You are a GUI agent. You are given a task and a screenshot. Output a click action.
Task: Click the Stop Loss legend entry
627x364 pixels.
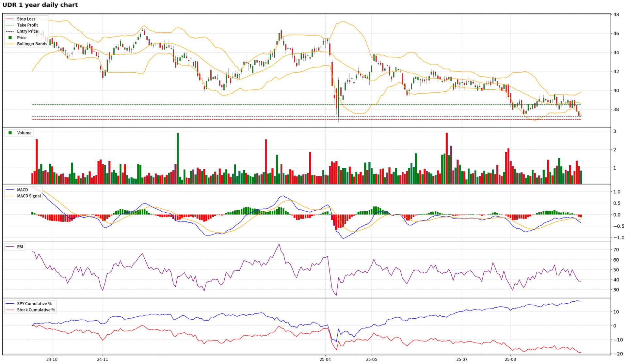(26, 19)
